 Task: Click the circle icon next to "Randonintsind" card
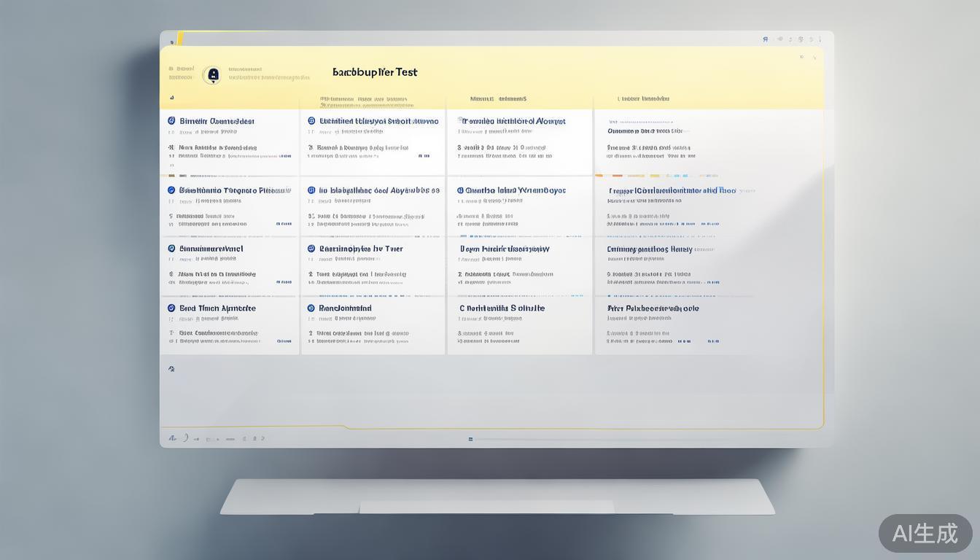pyautogui.click(x=311, y=308)
